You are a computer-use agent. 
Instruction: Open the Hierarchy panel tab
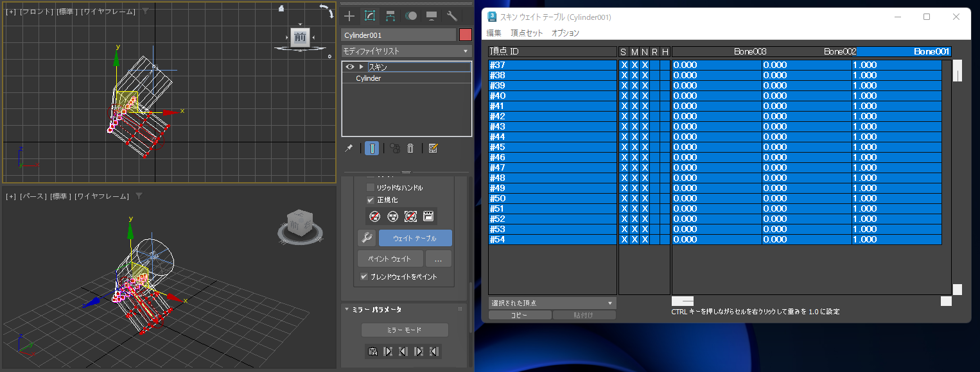click(391, 16)
